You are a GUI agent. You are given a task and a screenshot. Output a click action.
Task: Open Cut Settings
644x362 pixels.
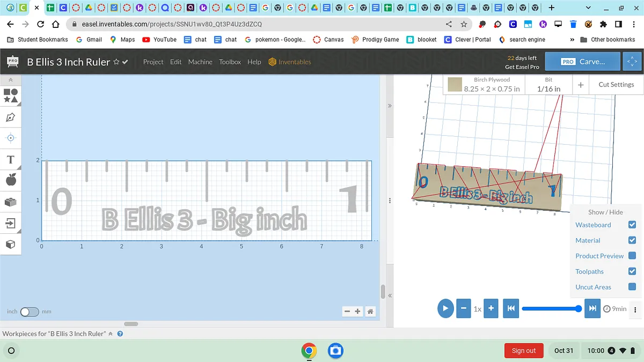616,85
